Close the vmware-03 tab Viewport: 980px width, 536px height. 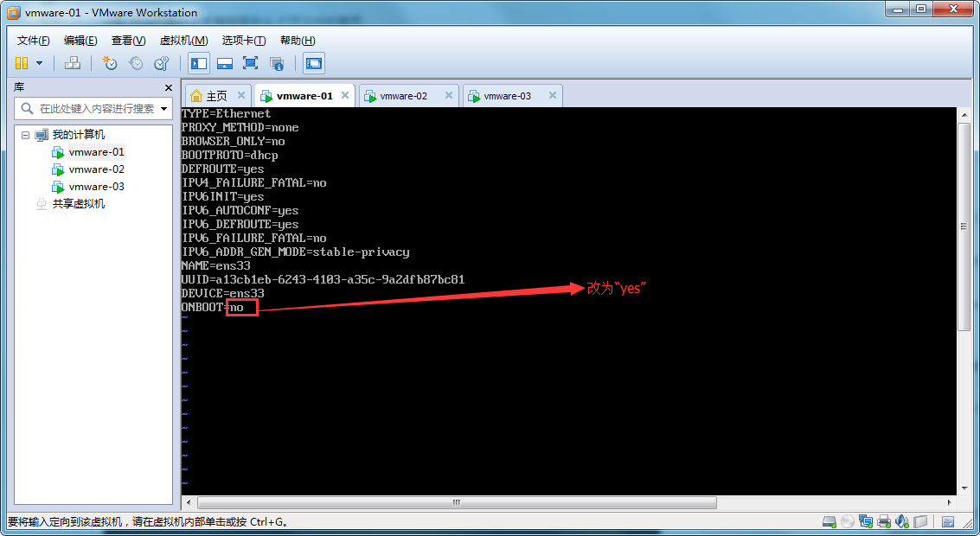(x=553, y=96)
